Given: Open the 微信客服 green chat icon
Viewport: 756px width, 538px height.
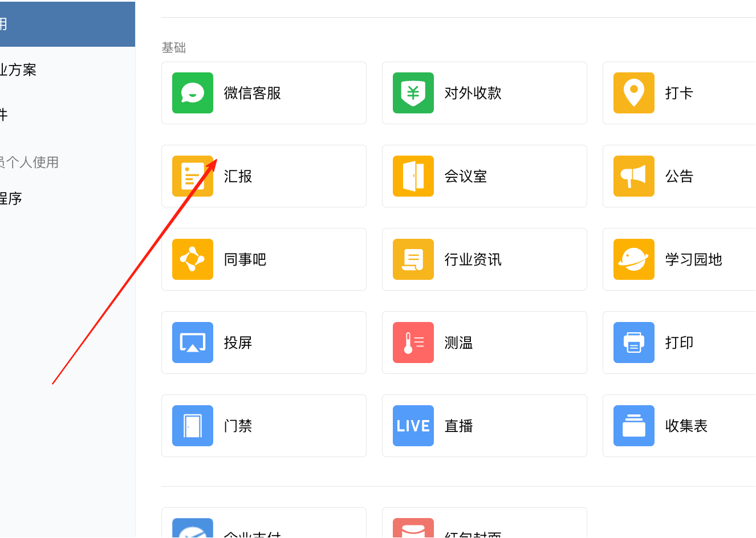Looking at the screenshot, I should pyautogui.click(x=193, y=93).
